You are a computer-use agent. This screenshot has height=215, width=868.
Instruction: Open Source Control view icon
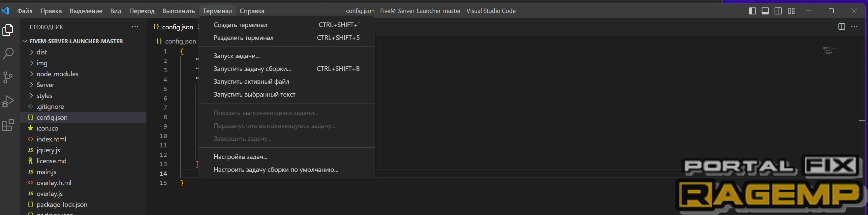(x=8, y=77)
